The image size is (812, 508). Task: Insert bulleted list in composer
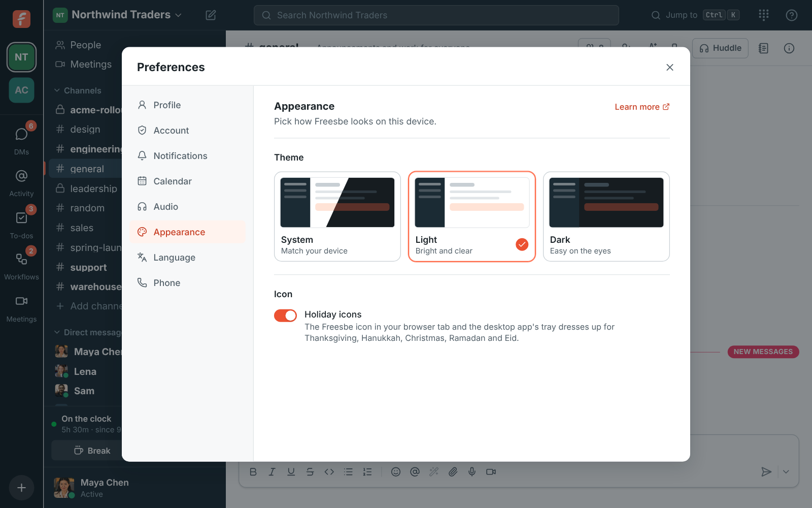[x=348, y=472]
